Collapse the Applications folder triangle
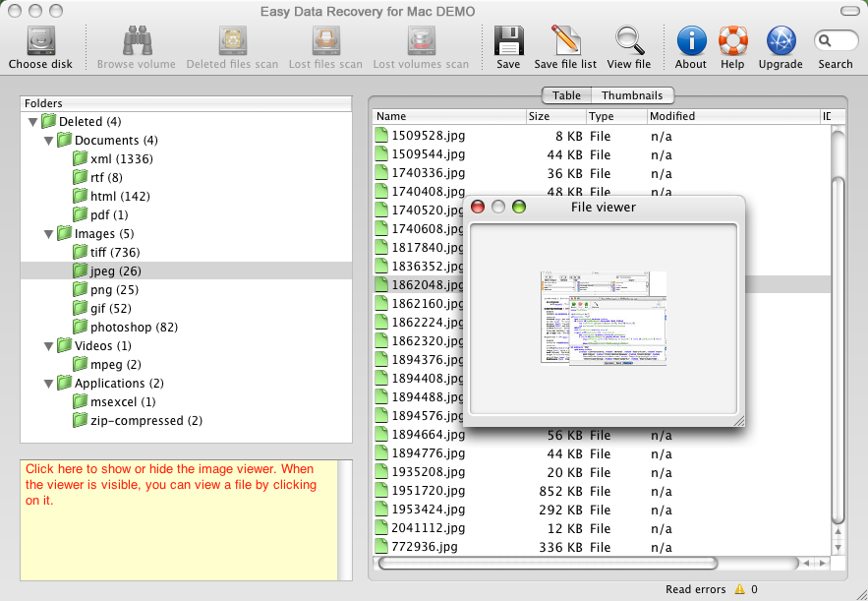Viewport: 868px width, 601px height. point(49,384)
